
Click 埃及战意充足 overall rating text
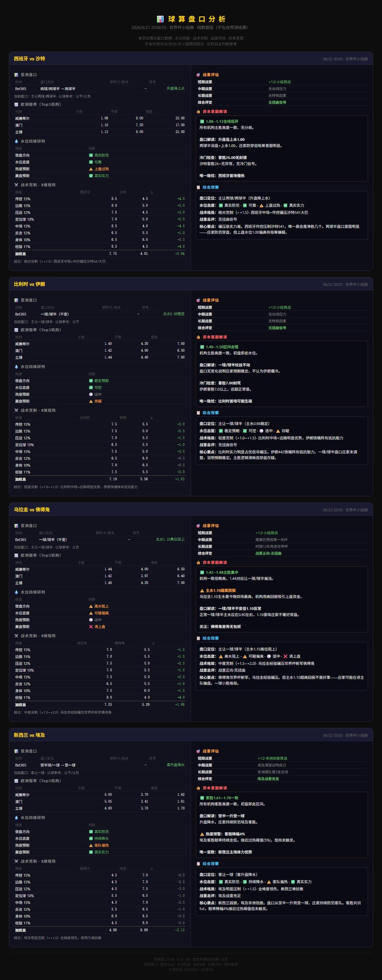pyautogui.click(x=268, y=779)
